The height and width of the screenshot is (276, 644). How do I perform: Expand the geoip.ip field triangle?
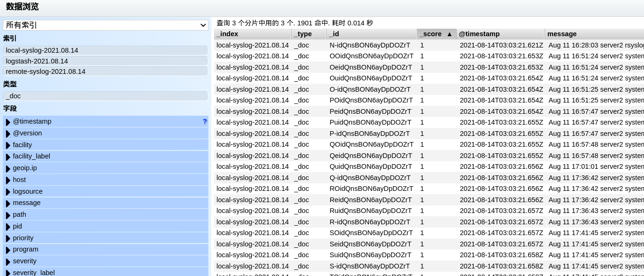pyautogui.click(x=8, y=169)
